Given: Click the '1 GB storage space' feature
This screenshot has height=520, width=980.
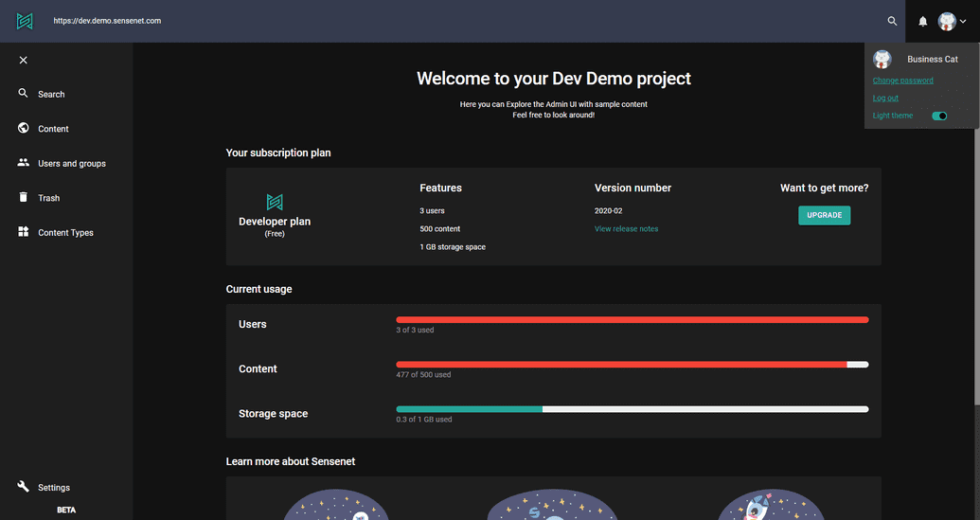Looking at the screenshot, I should point(453,247).
